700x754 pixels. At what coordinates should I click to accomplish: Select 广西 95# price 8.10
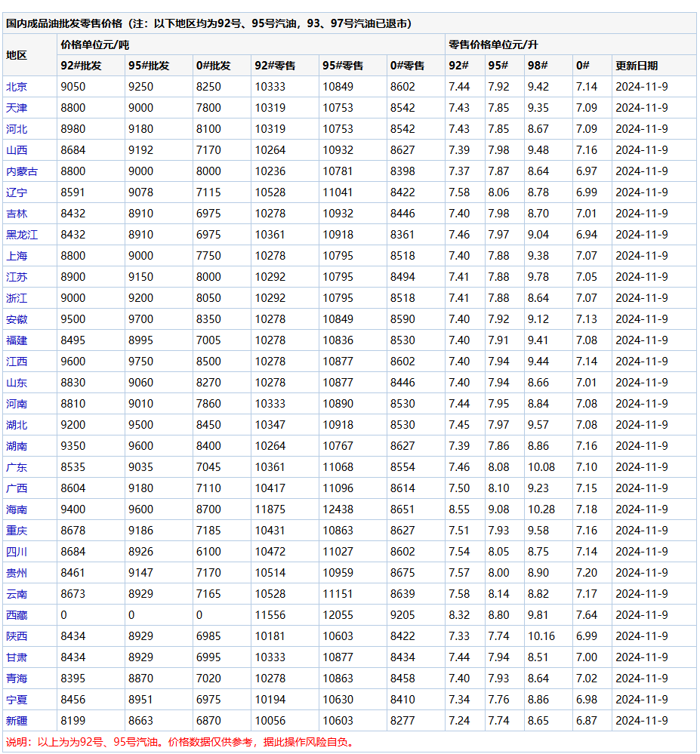[x=498, y=489]
